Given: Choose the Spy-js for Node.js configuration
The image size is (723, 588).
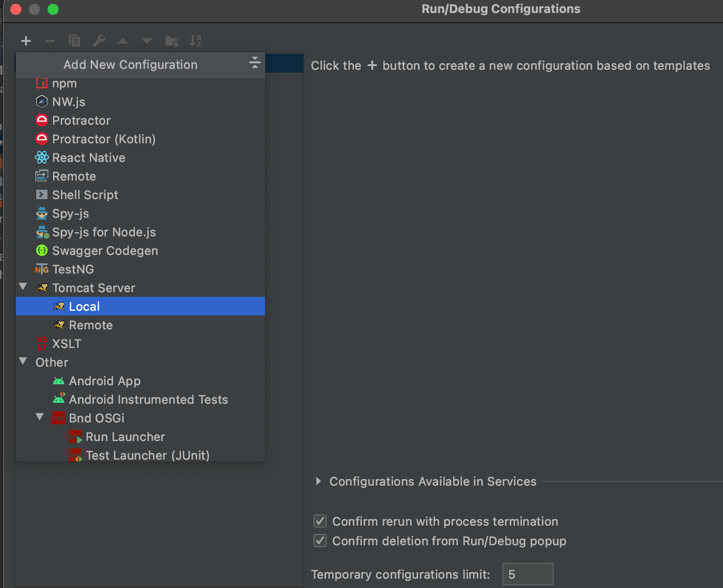Looking at the screenshot, I should click(141, 232).
